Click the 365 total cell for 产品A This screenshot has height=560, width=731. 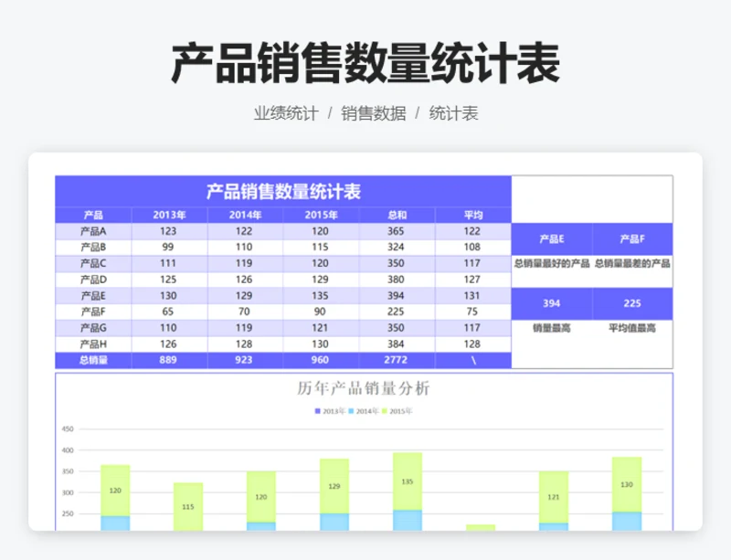coord(396,231)
